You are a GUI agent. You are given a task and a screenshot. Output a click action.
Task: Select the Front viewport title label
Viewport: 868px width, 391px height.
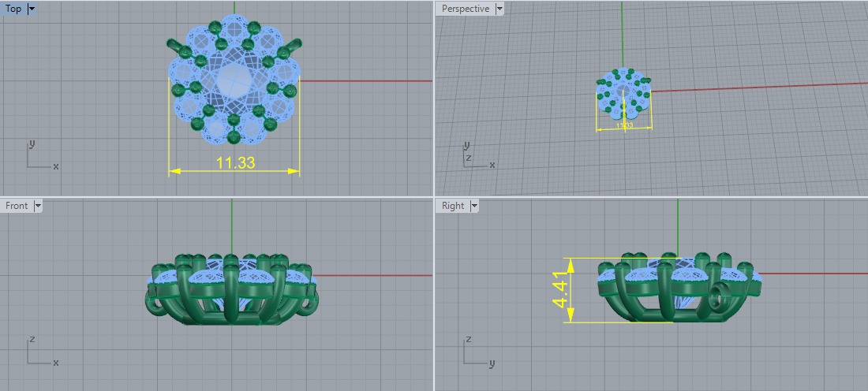(x=16, y=206)
